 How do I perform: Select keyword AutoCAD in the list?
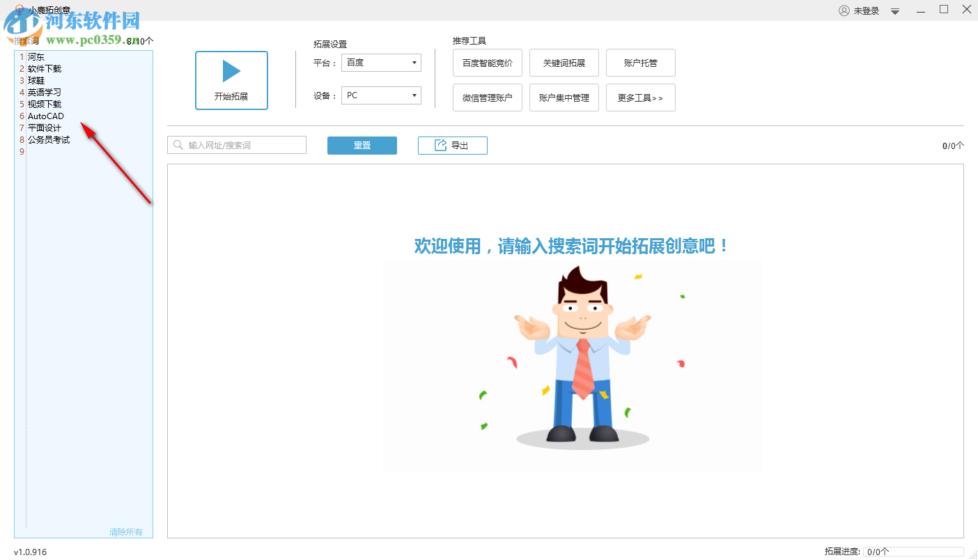coord(47,116)
